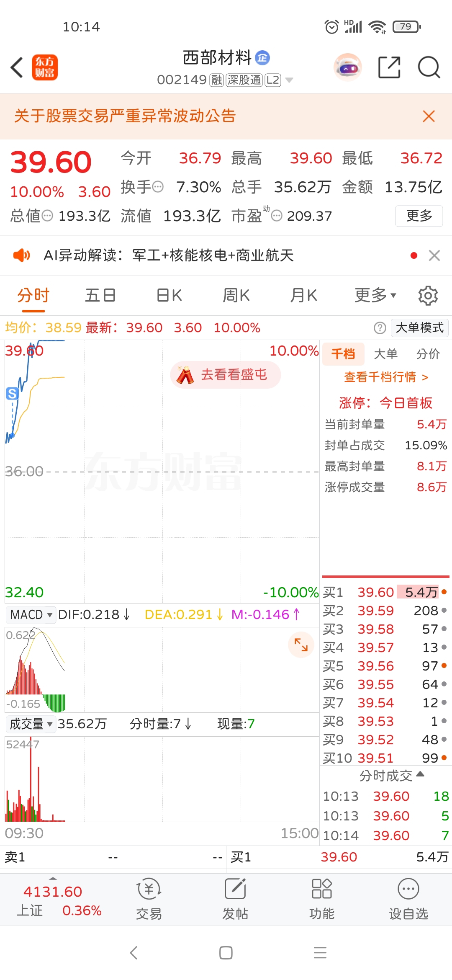This screenshot has height=980, width=452.
Task: Tap the firecracker icon in 去看看盛屯
Action: coord(185,374)
